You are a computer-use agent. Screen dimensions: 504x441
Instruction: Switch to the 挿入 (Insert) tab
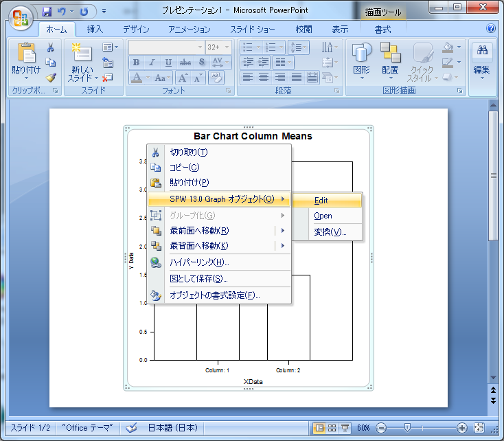coord(95,30)
